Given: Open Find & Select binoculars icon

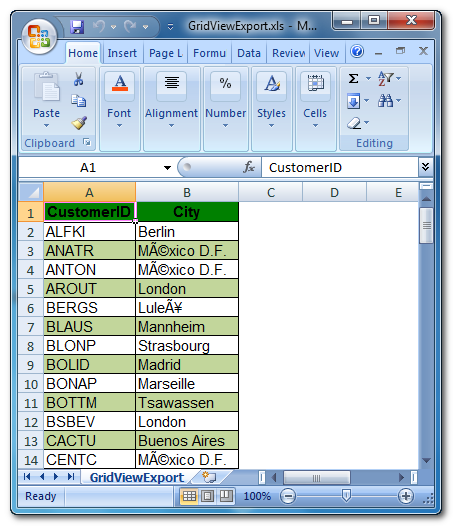Looking at the screenshot, I should 385,100.
